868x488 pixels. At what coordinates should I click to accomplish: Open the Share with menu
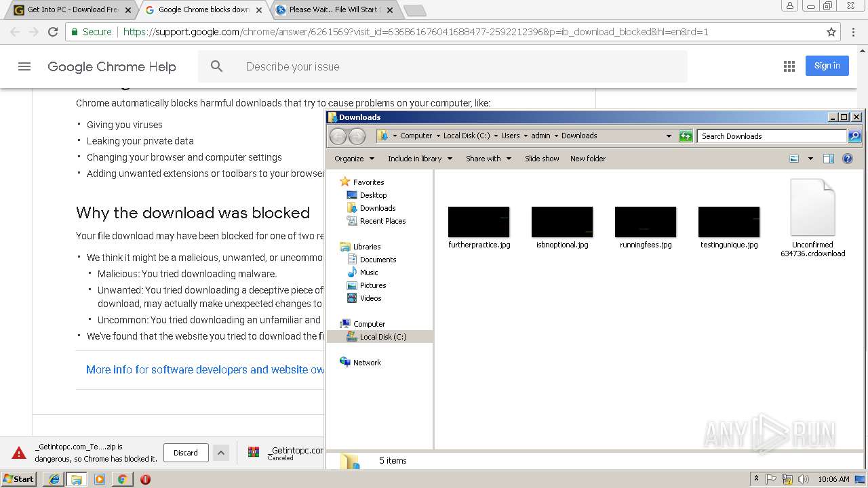pyautogui.click(x=488, y=159)
